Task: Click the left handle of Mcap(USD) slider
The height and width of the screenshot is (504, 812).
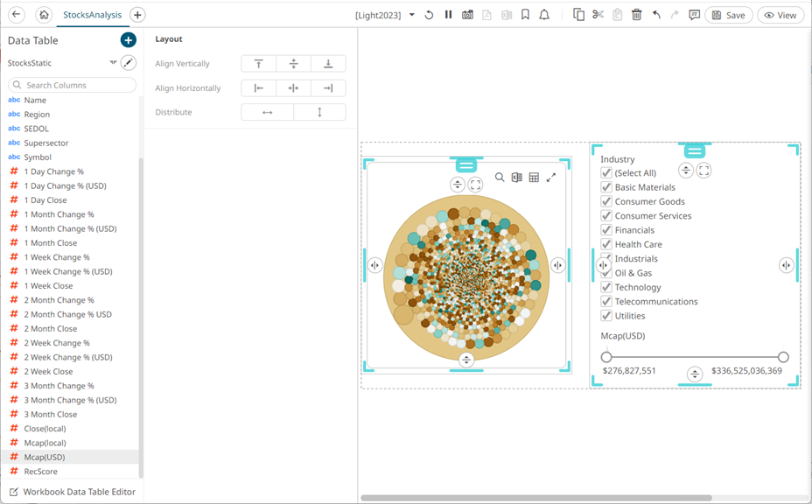Action: pos(606,357)
